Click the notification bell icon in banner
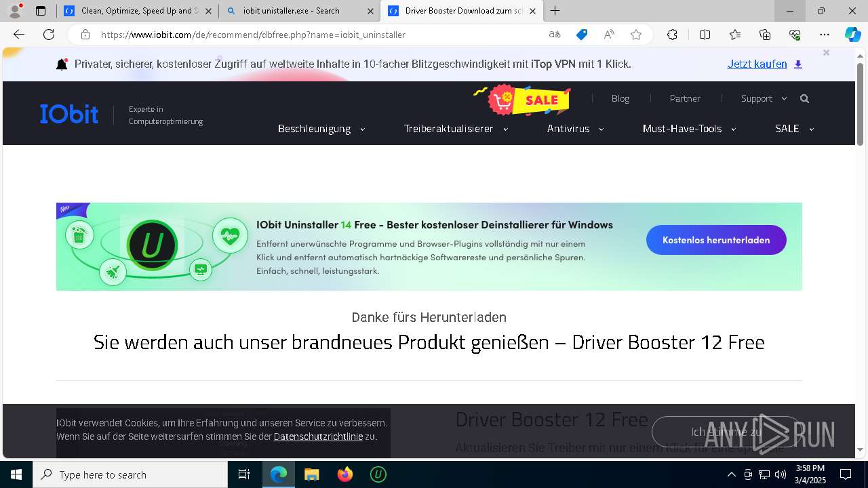Screen dimensions: 868x488 tap(62, 64)
